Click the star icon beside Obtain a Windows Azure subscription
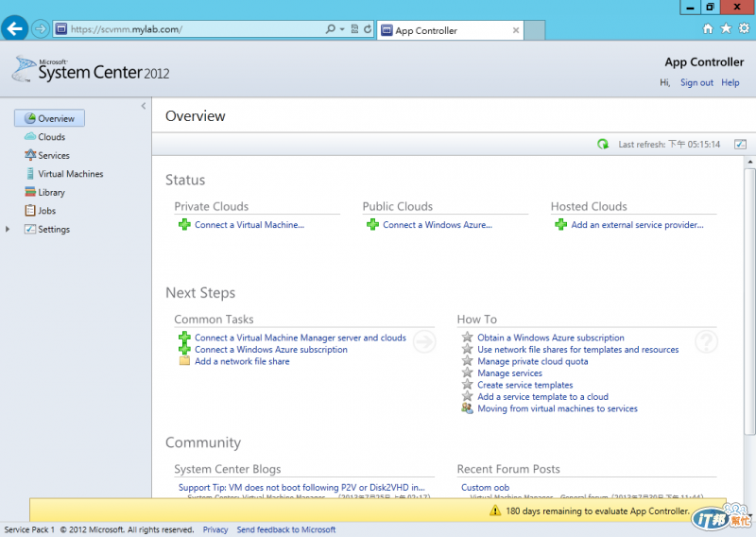The image size is (756, 537). pos(467,337)
